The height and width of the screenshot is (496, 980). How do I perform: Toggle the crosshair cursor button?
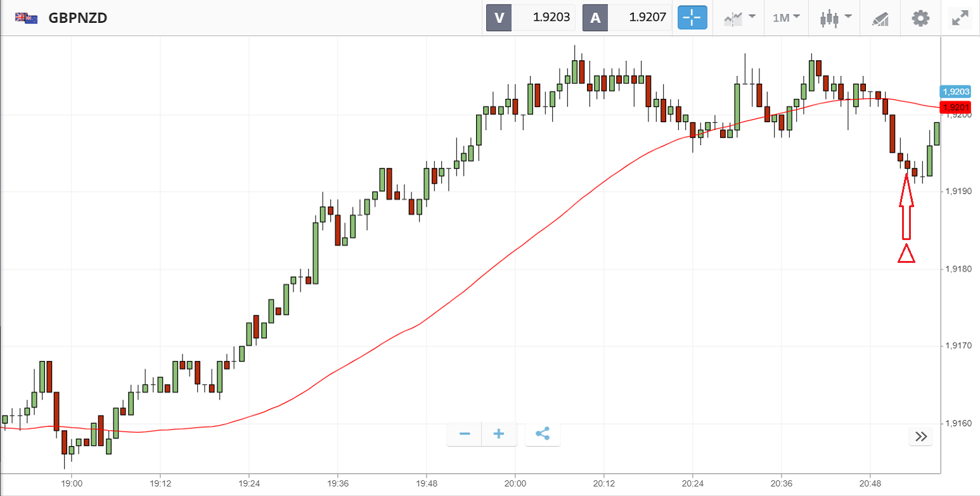692,18
